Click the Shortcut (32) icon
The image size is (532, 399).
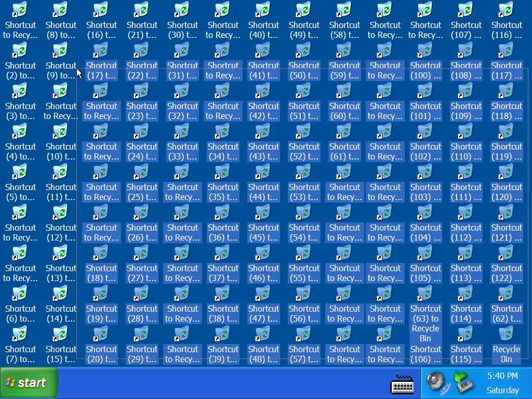pyautogui.click(x=182, y=90)
